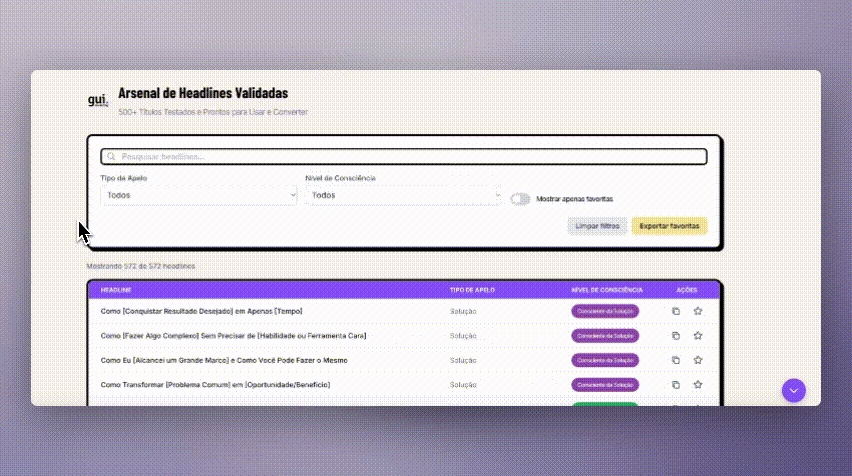Click the badge in 'Como Transformar [Problema Comum]' row
Viewport: 852px width, 476px height.
tap(605, 385)
